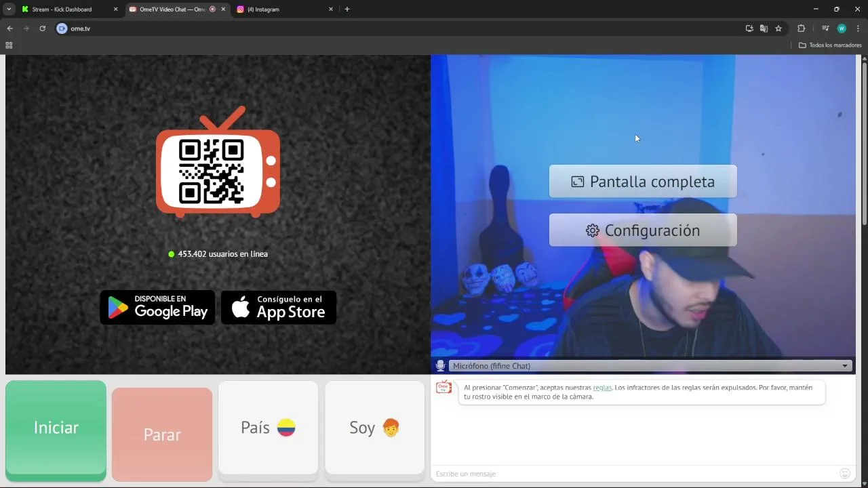Click the QR code TV logo

tap(218, 163)
